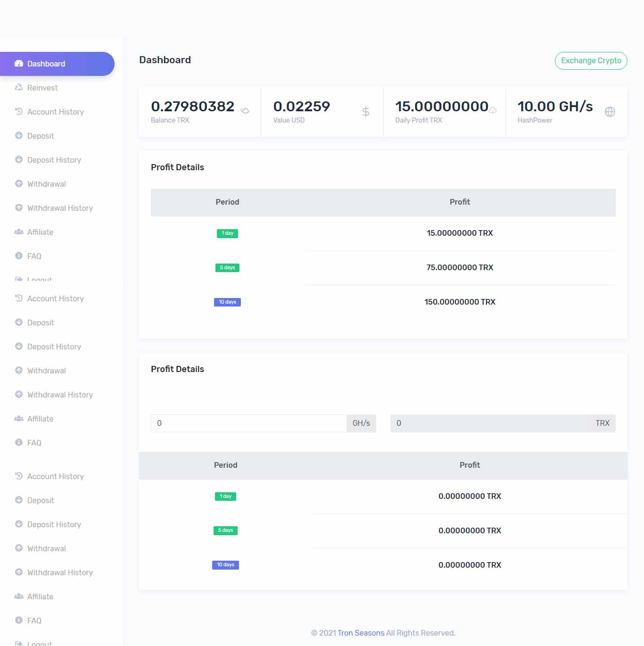Viewport: 644px width, 646px height.
Task: Select the 75.00000000 TRX profit cell
Action: click(x=460, y=267)
